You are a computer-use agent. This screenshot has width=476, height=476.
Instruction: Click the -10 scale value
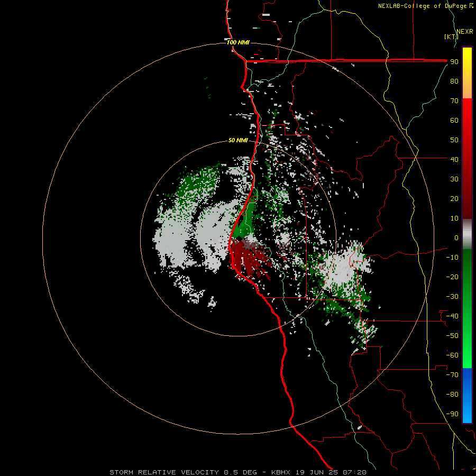(x=452, y=258)
